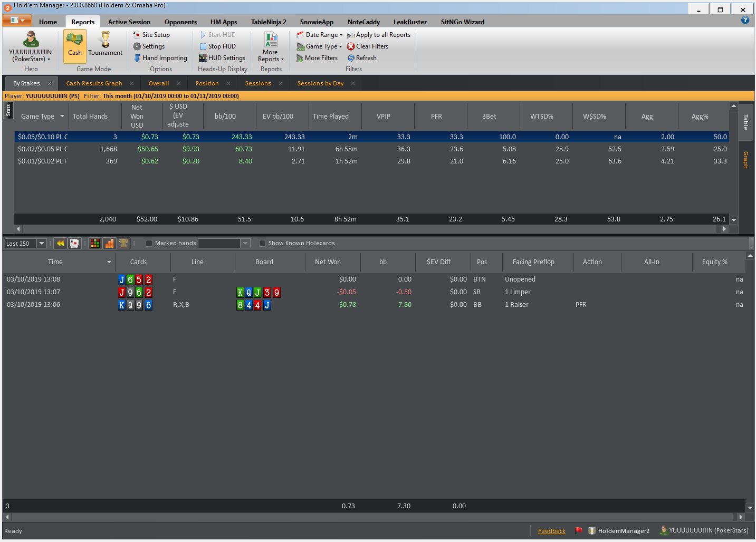Open the Last 250 hands dropdown

pyautogui.click(x=42, y=243)
